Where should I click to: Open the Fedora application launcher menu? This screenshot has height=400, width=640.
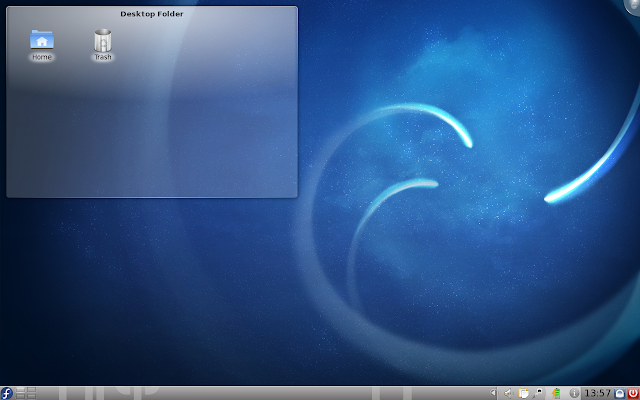coord(8,392)
